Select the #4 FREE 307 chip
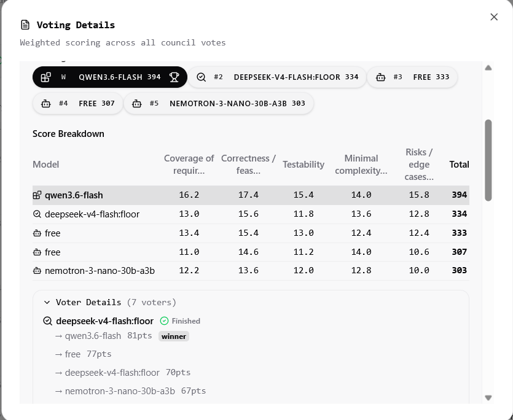This screenshot has height=420, width=513. click(78, 103)
